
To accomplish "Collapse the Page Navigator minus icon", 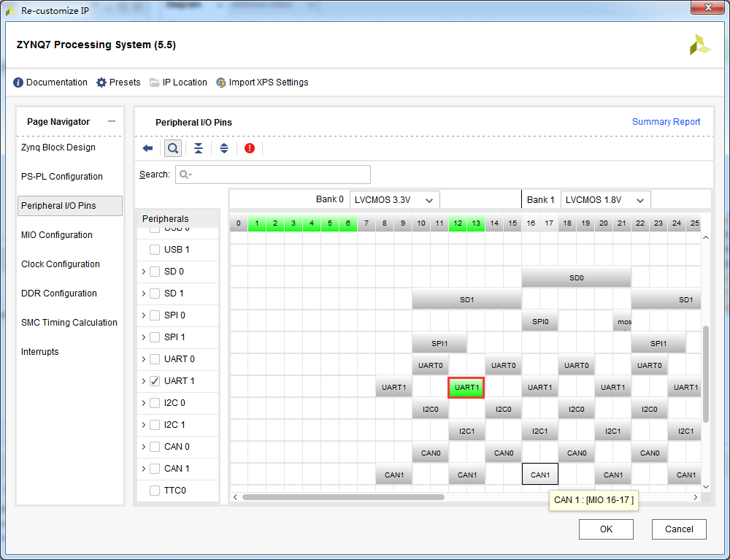I will [x=111, y=121].
